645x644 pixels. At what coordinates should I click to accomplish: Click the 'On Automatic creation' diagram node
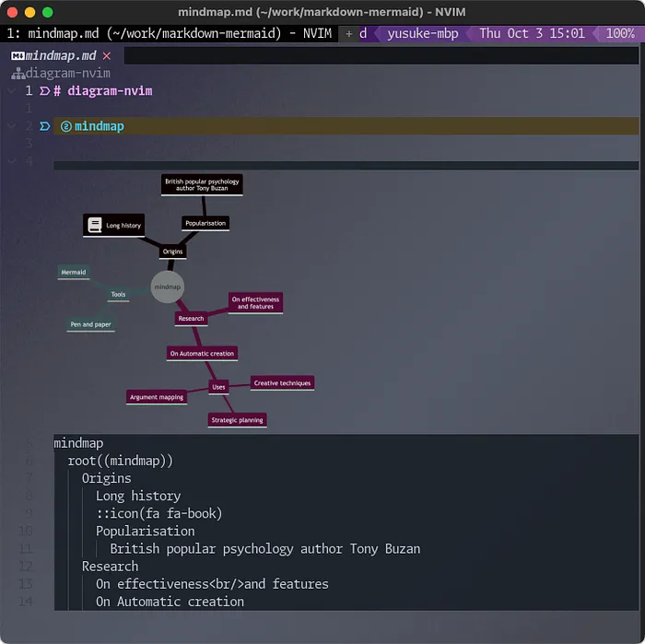click(x=202, y=354)
